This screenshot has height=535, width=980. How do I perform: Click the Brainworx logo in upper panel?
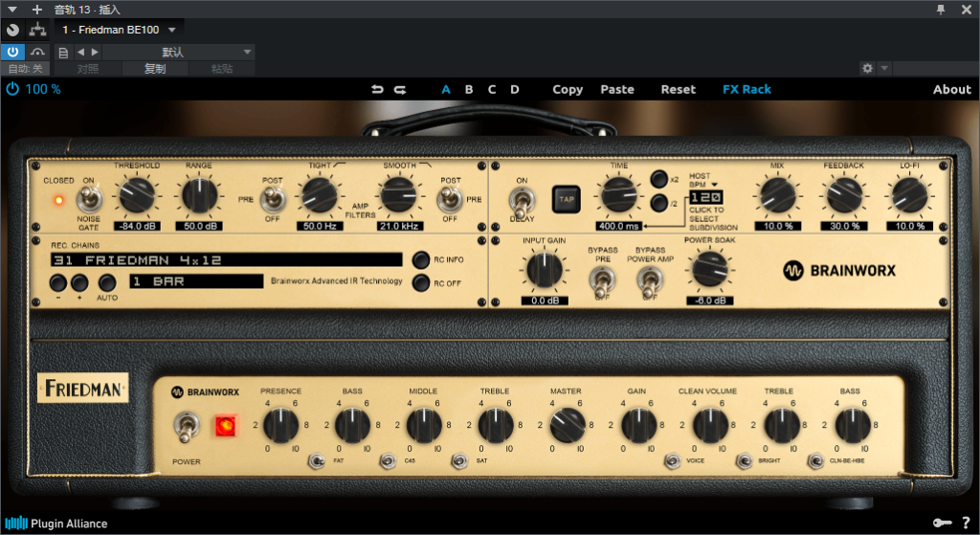(839, 271)
